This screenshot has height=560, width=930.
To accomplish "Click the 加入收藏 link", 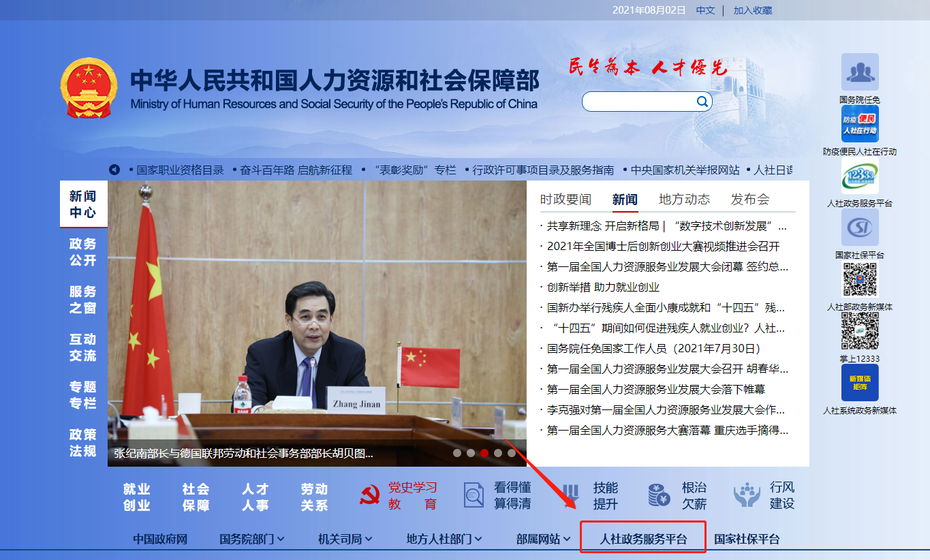I will click(752, 10).
